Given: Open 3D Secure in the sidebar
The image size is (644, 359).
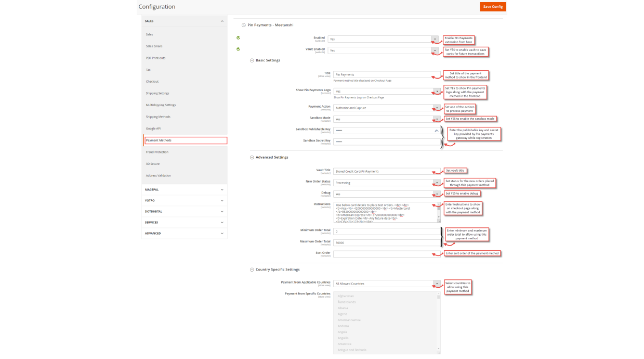Looking at the screenshot, I should coord(153,164).
